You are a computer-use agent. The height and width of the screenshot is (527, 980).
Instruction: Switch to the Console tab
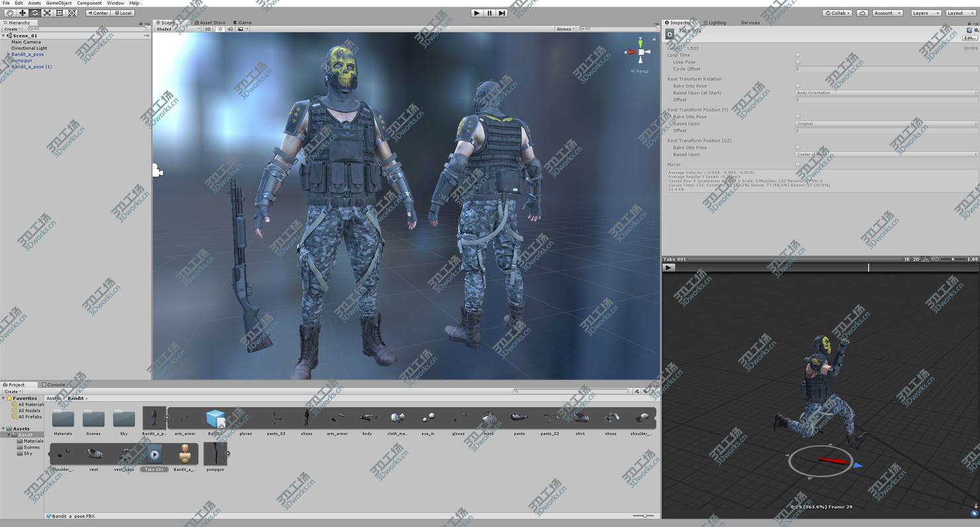point(54,385)
